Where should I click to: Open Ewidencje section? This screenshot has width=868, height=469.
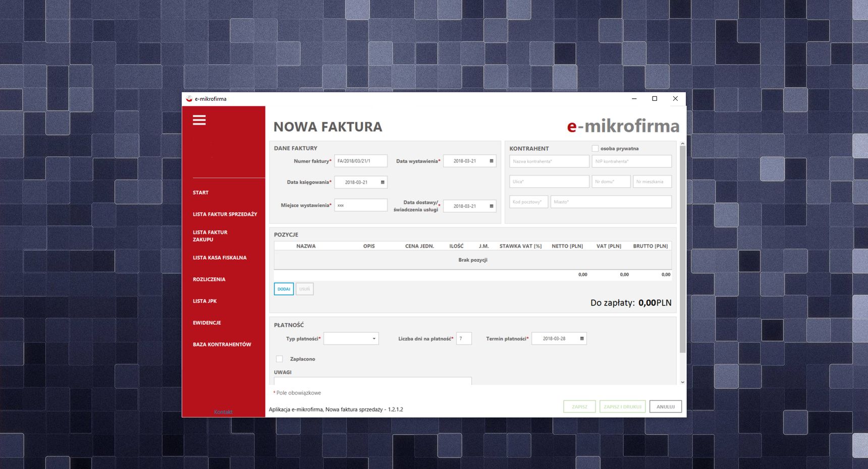pos(207,323)
